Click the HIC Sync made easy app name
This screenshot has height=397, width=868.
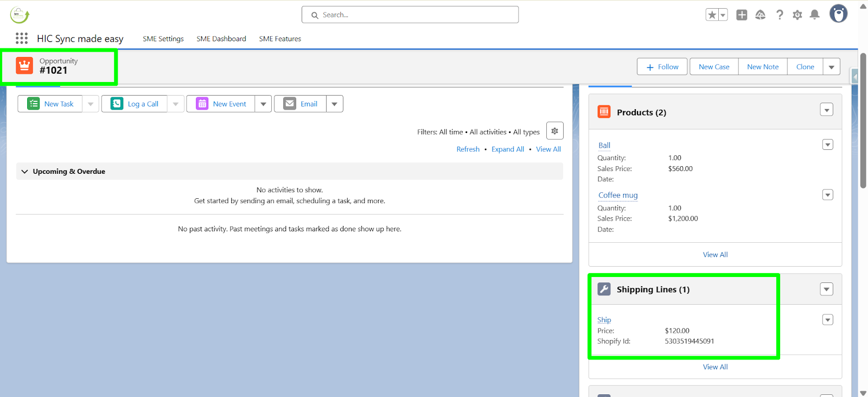pyautogui.click(x=80, y=39)
